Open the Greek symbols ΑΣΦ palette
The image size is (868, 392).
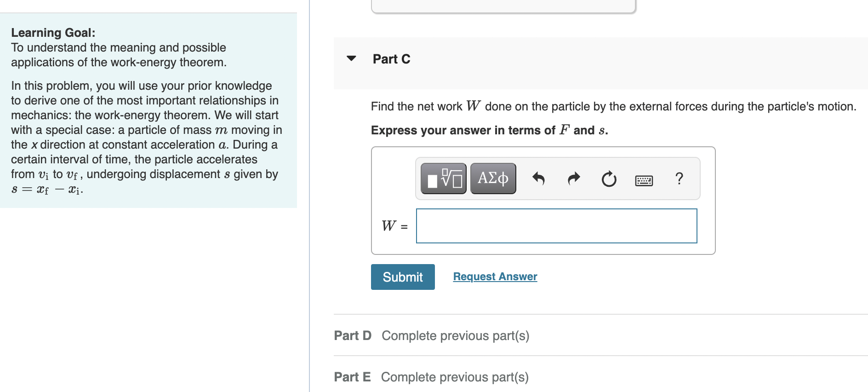tap(493, 179)
